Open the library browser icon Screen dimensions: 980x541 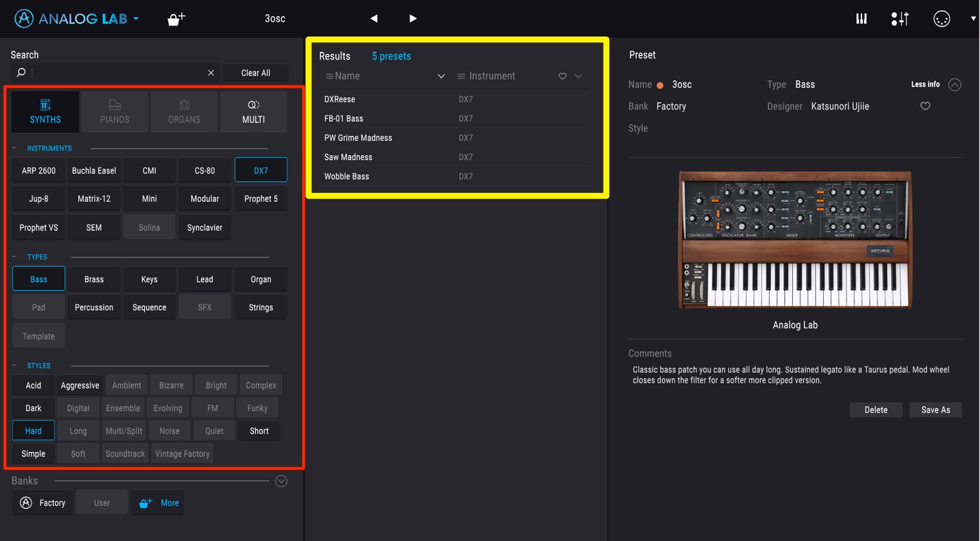(861, 19)
